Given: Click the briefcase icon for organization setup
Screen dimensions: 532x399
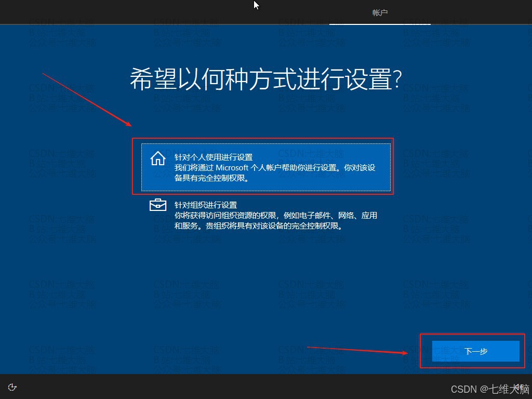Looking at the screenshot, I should [x=157, y=205].
